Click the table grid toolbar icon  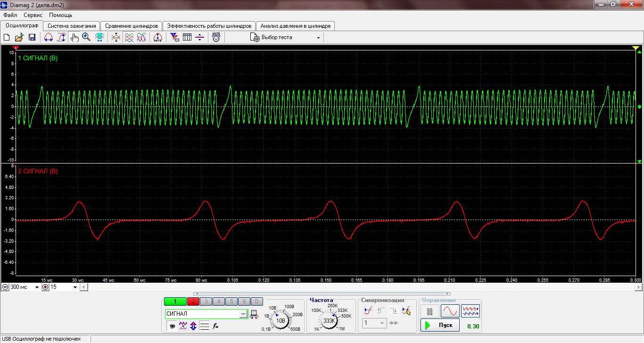tap(187, 38)
